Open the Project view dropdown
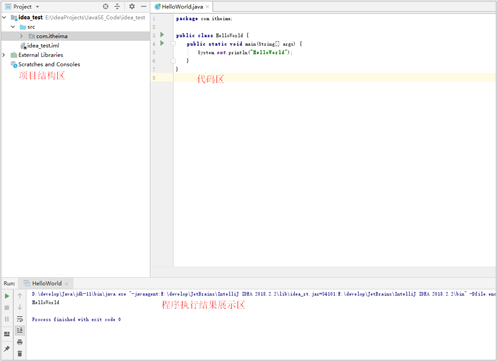 37,7
